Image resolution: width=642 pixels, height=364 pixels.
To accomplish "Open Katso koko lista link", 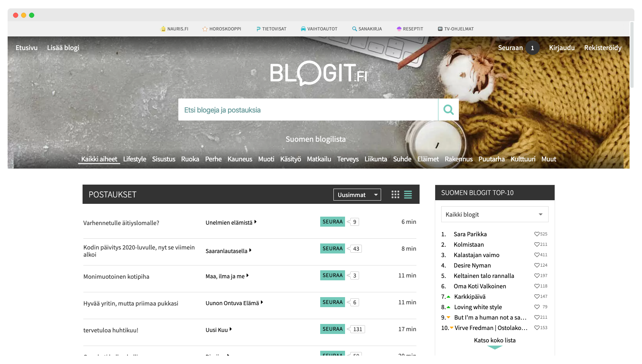I will 495,340.
